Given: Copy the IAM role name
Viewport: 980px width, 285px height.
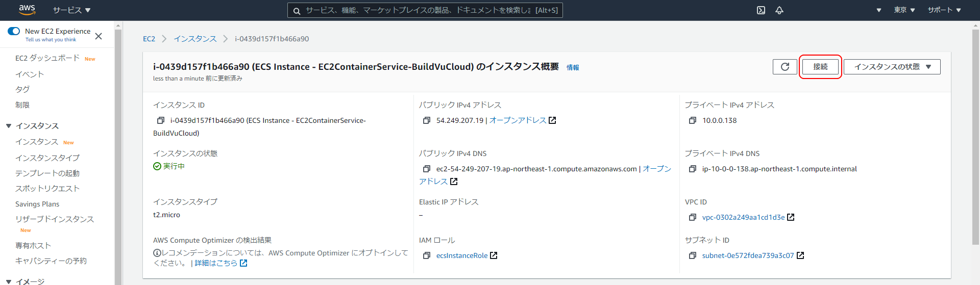Looking at the screenshot, I should click(x=427, y=255).
